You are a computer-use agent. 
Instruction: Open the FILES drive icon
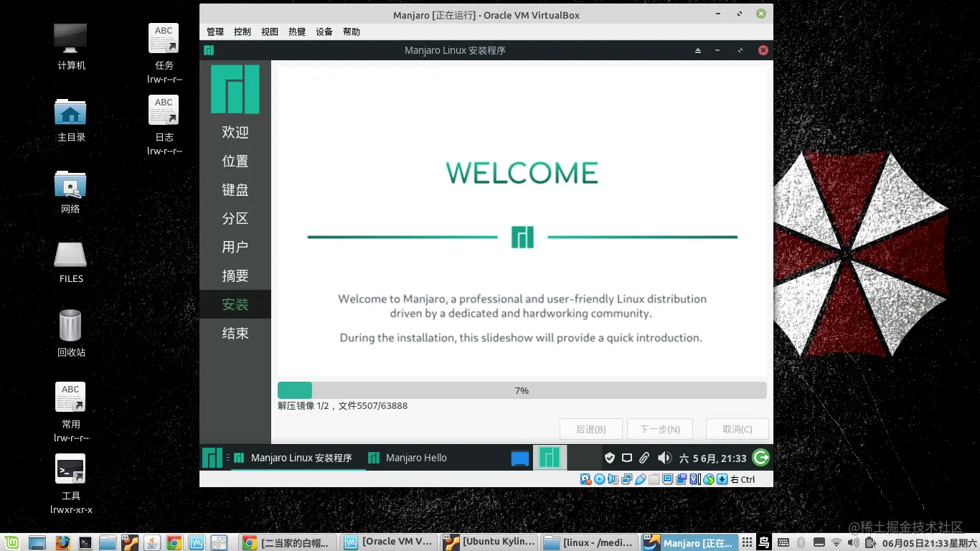71,261
